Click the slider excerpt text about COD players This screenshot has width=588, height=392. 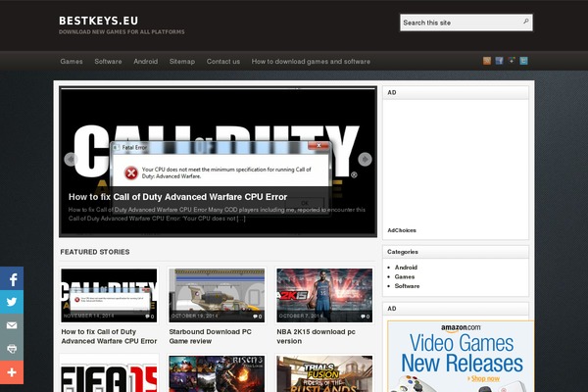point(217,214)
